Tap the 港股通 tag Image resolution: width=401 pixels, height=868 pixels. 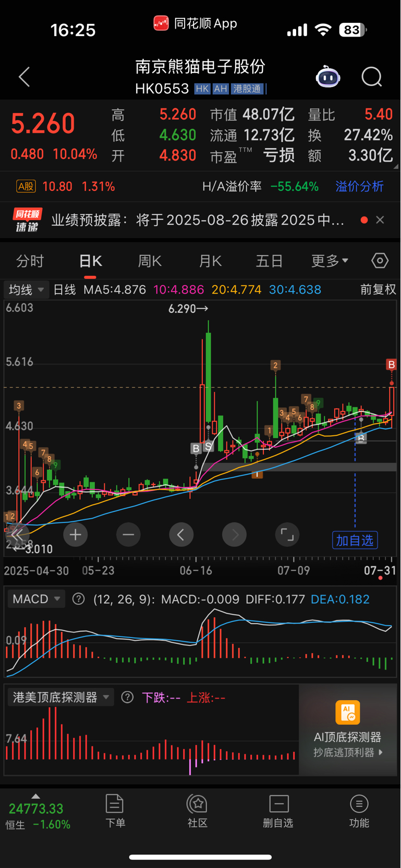(248, 89)
